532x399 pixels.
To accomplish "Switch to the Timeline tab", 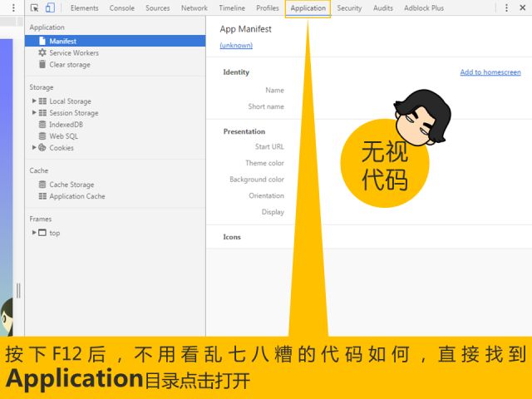I will [232, 7].
